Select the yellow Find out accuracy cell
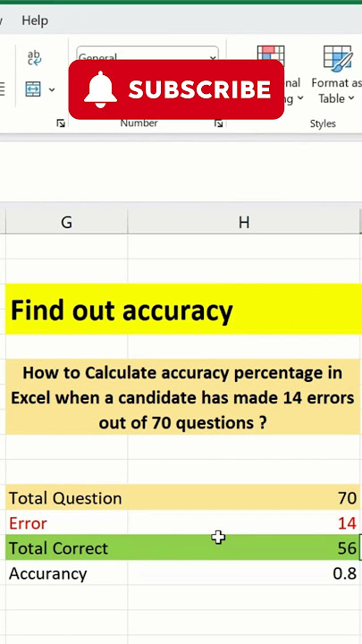Screen dimensions: 362x644 [183, 309]
